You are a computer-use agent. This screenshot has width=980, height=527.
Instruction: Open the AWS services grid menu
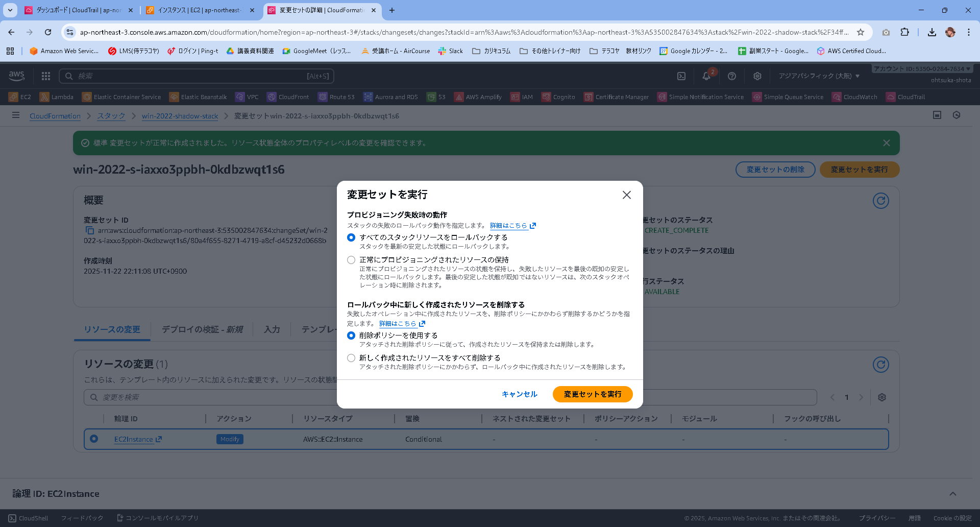pyautogui.click(x=46, y=76)
